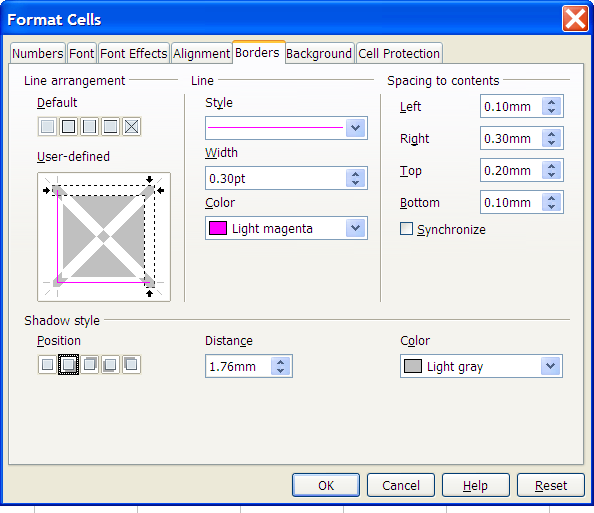Select the top-right shadow position icon
This screenshot has height=513, width=594.
click(89, 364)
